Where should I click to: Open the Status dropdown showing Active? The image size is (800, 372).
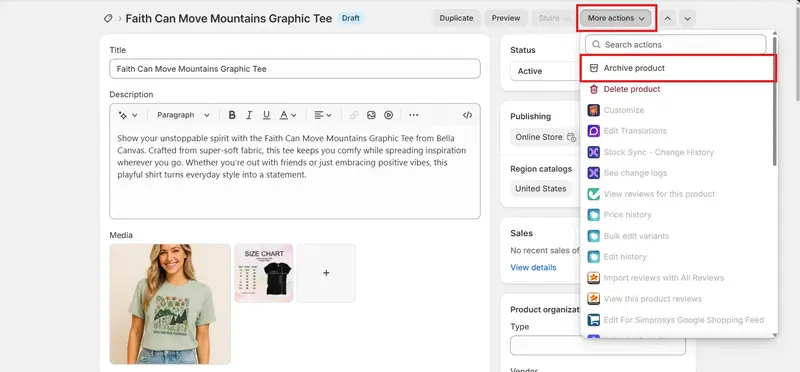coord(545,71)
